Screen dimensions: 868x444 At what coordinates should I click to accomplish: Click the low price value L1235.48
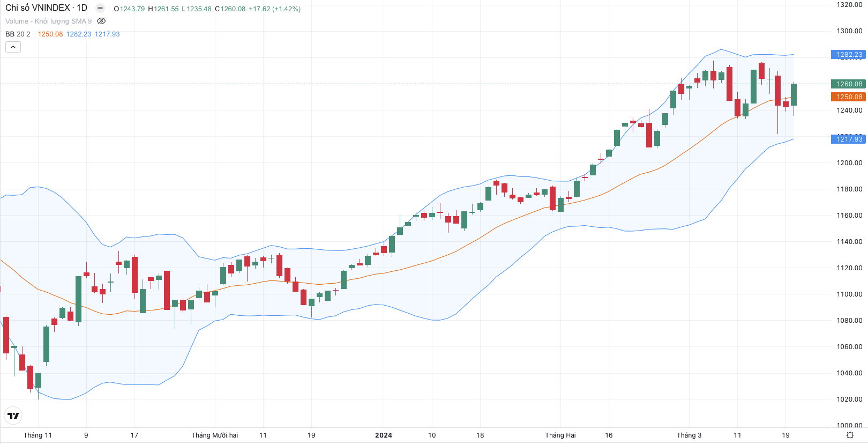197,9
